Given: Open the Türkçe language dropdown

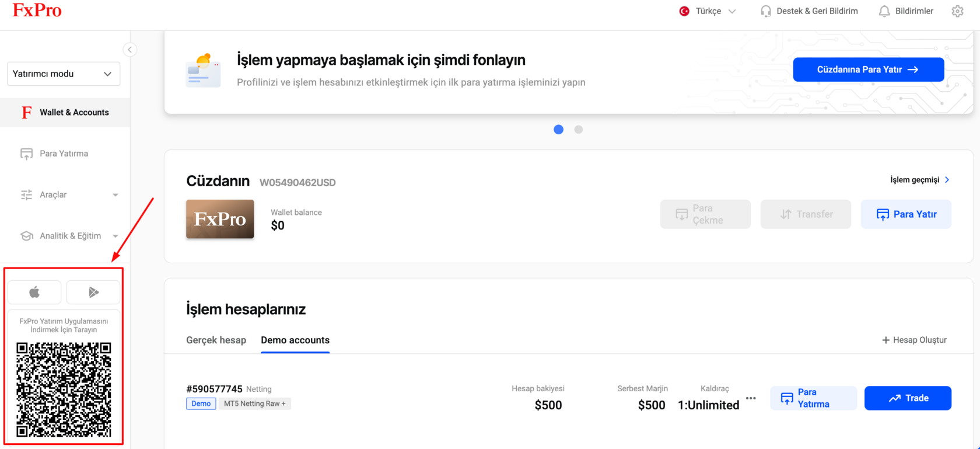Looking at the screenshot, I should coord(708,11).
